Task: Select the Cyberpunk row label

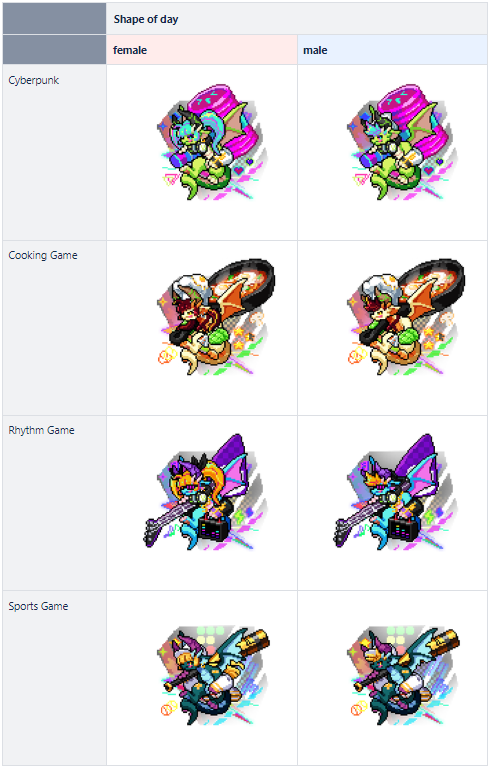Action: tap(33, 80)
